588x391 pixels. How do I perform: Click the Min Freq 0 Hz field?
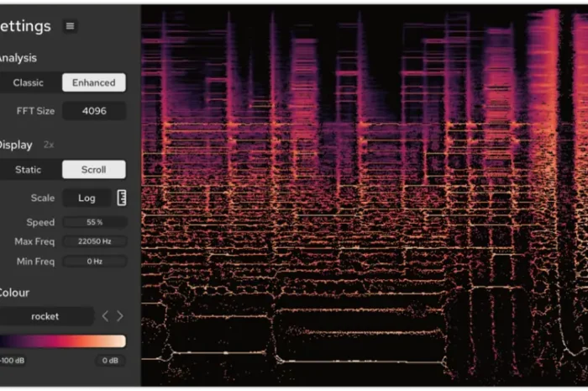point(94,262)
